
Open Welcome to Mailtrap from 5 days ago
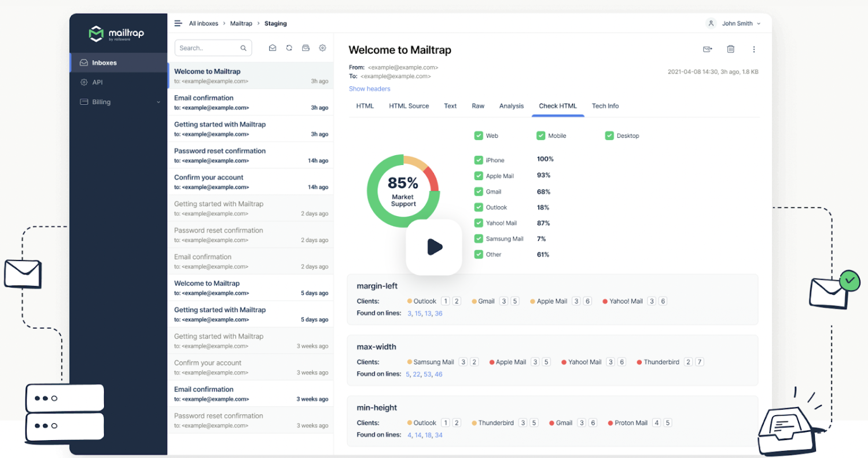pyautogui.click(x=251, y=288)
